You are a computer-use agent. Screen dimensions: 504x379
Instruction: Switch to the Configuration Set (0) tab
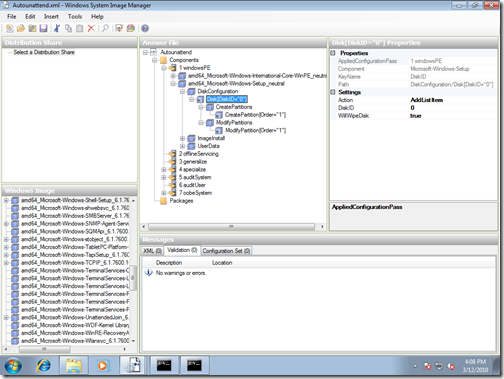226,251
